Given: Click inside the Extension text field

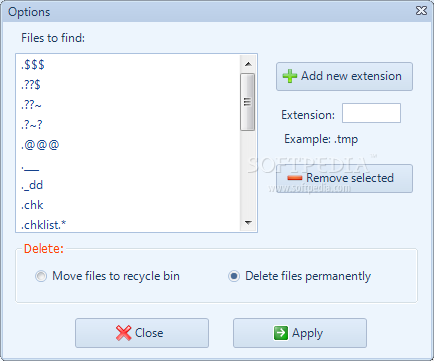Looking at the screenshot, I should click(x=371, y=113).
